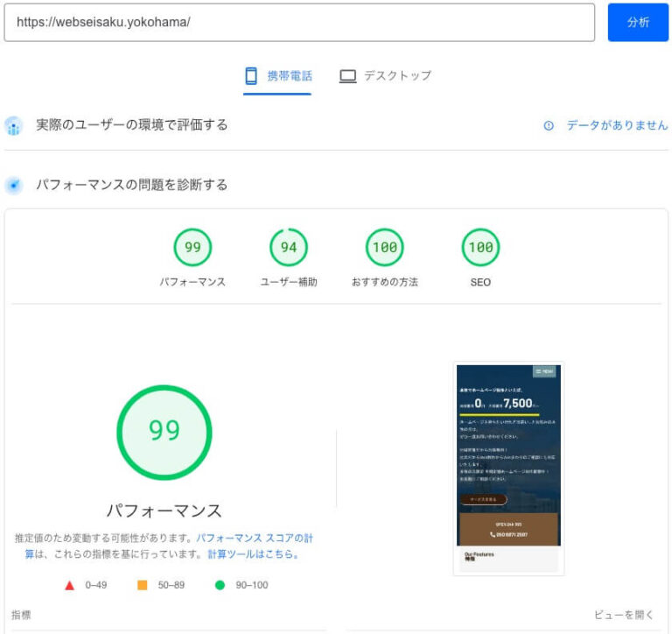This screenshot has width=672, height=634.
Task: Click the blue 分析 button
Action: click(638, 23)
